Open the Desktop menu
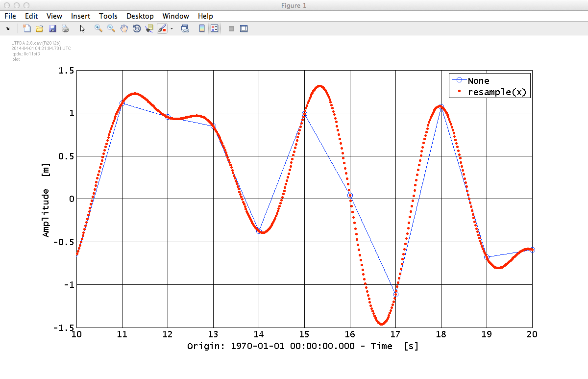 click(140, 16)
